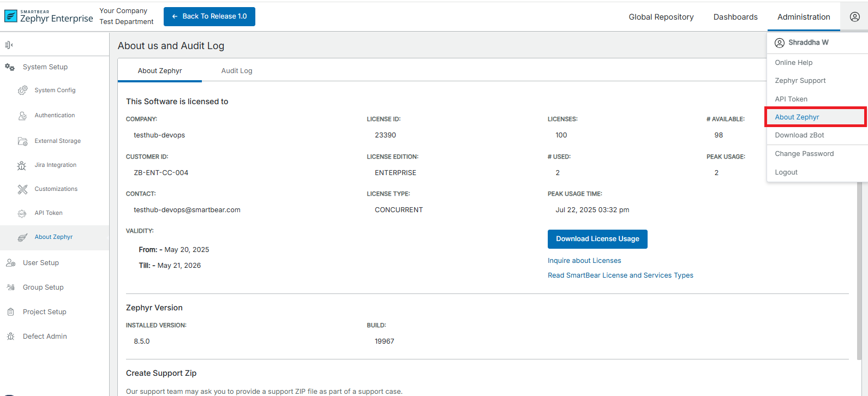Click the Zephyr Enterprise logo
The image size is (868, 396).
point(49,16)
